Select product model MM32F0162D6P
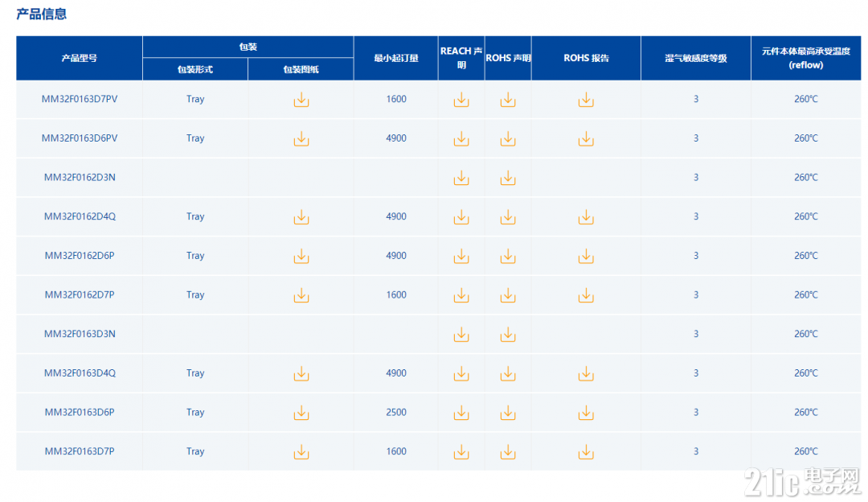 coord(80,256)
